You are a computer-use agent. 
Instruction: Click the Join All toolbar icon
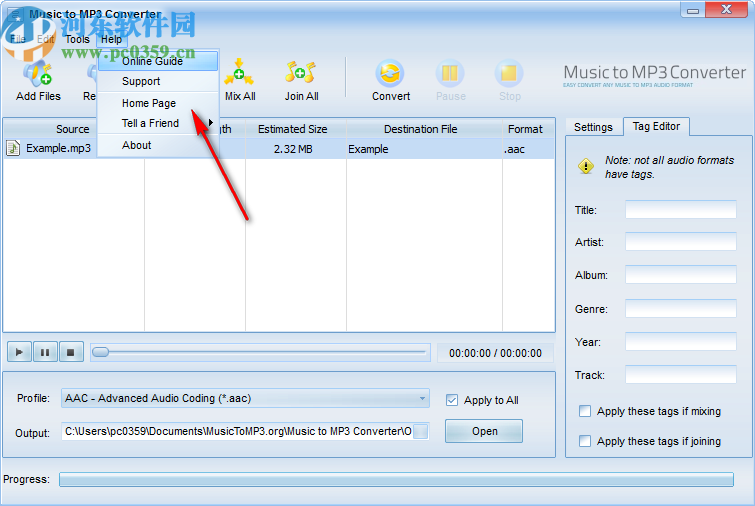300,73
